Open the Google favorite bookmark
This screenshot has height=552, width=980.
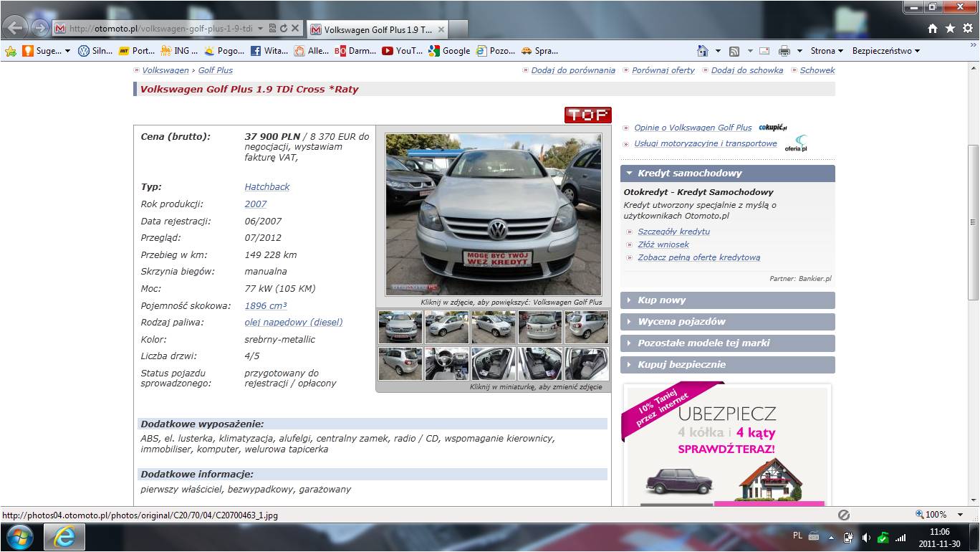tap(449, 51)
